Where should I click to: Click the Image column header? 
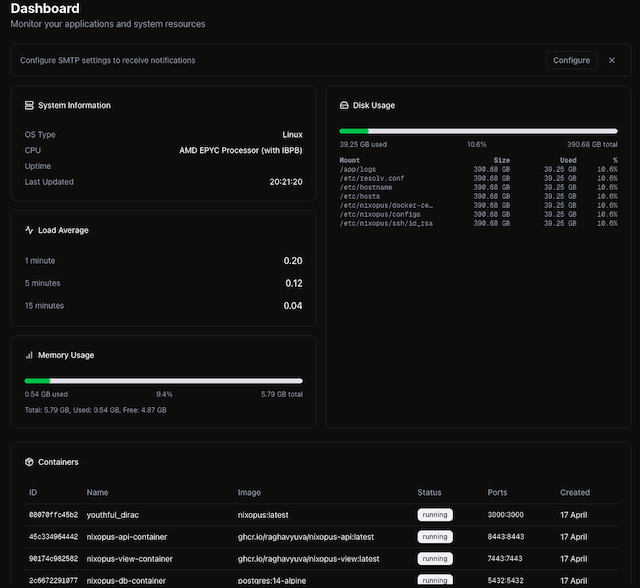(249, 493)
